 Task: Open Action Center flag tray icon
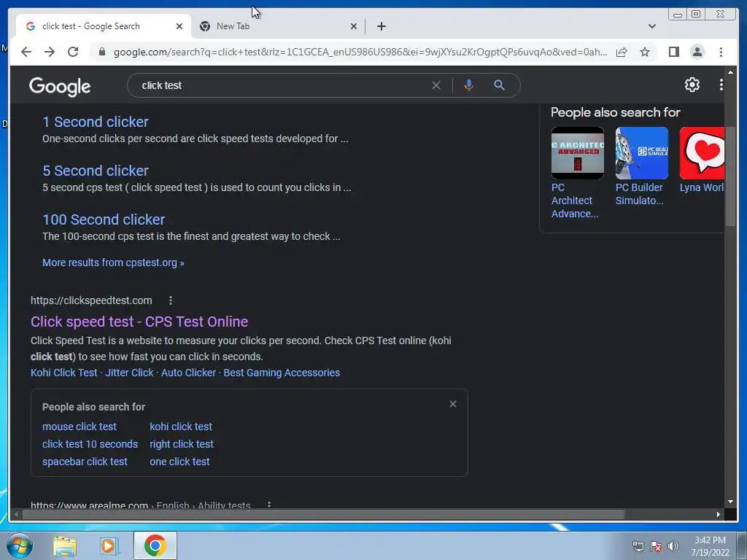[x=656, y=546]
